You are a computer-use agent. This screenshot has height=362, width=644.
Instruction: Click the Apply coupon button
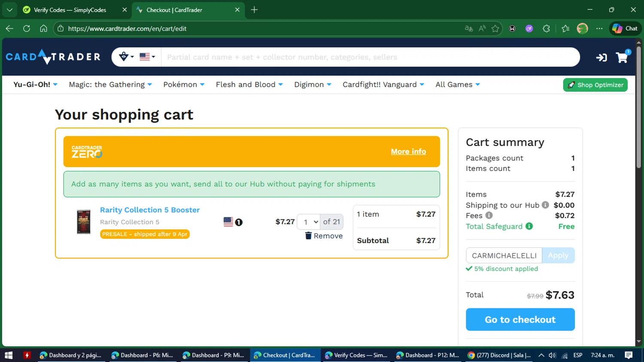[558, 256]
